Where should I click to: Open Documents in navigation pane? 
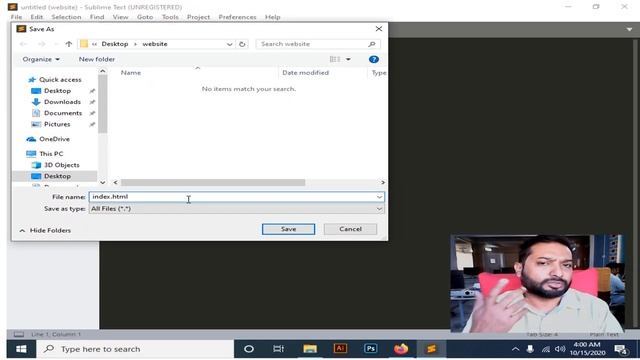(63, 113)
